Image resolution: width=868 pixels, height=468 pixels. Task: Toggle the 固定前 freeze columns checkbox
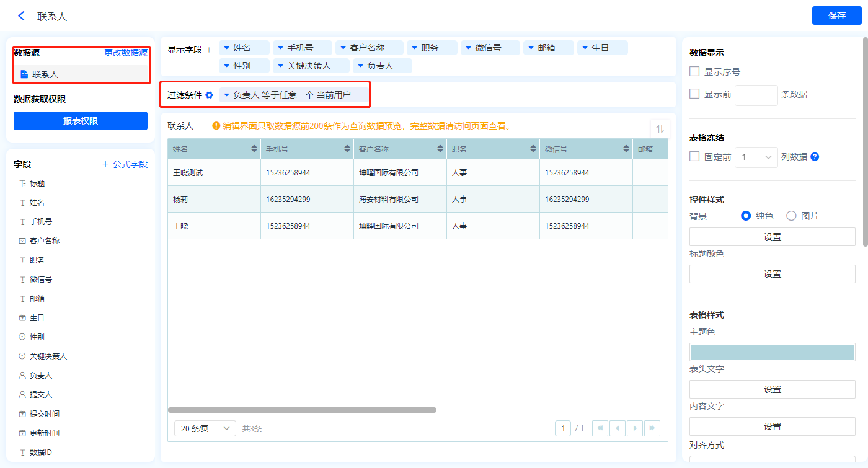[x=694, y=157]
